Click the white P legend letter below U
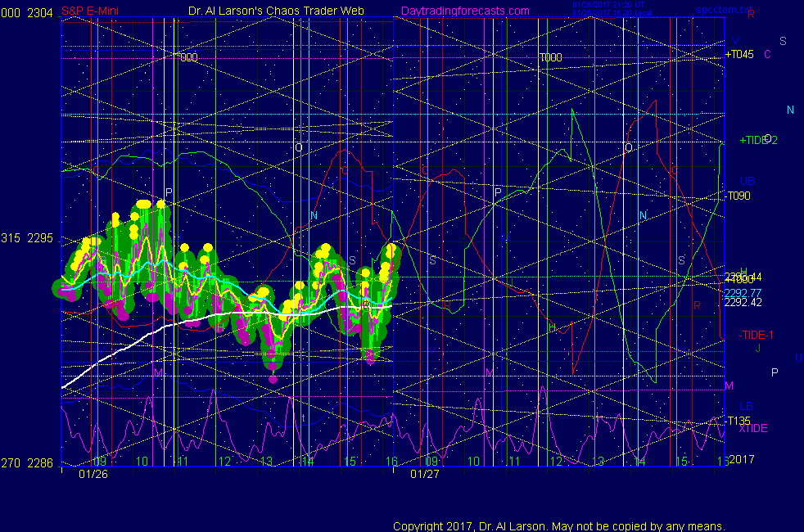The height and width of the screenshot is (532, 804). click(775, 372)
